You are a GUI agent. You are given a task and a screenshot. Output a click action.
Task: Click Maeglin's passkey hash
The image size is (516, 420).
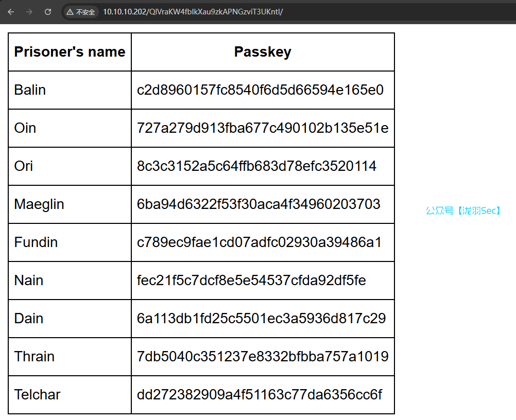(259, 204)
